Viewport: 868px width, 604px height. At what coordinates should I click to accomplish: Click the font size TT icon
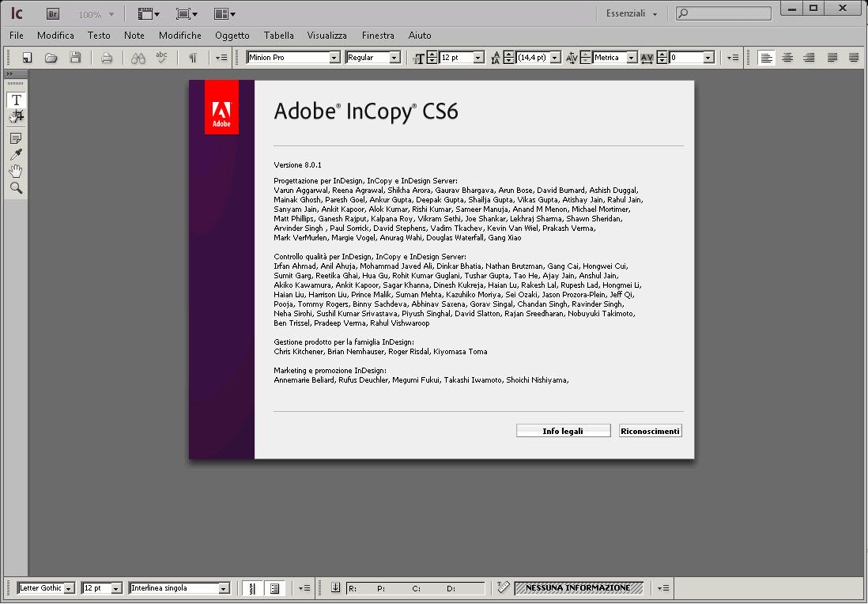click(418, 59)
